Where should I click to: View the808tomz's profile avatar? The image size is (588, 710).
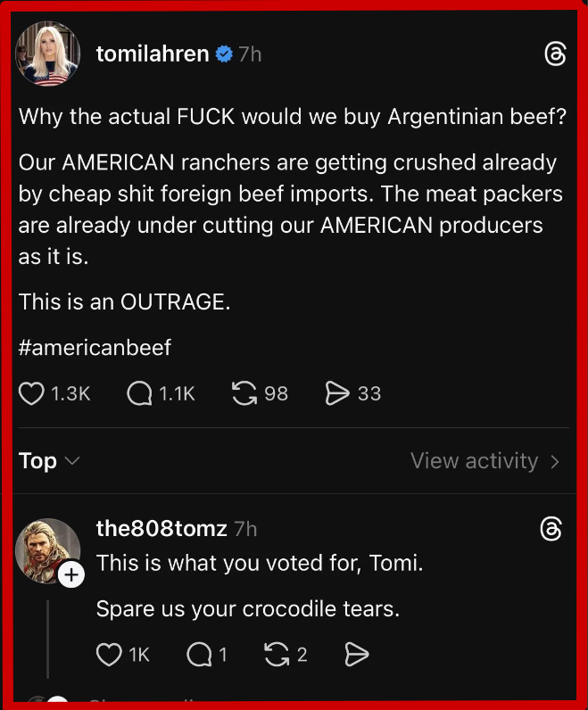(47, 549)
